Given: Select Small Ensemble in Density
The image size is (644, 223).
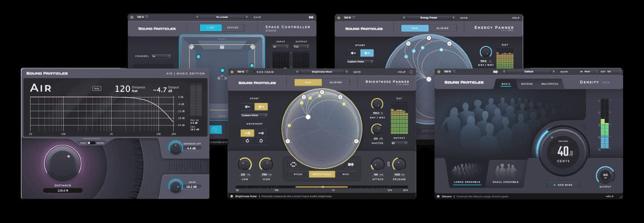Looking at the screenshot, I should tap(504, 175).
